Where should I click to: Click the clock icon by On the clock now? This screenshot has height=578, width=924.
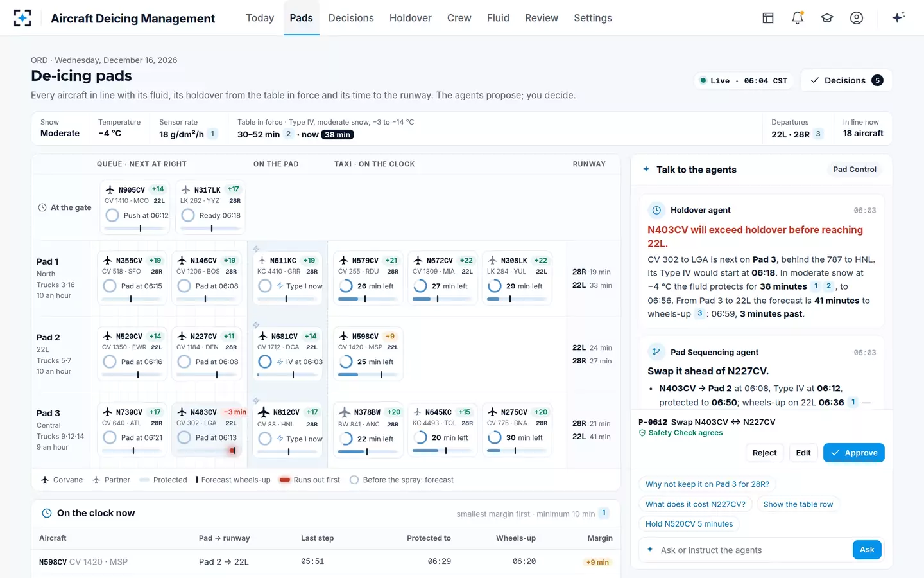[47, 513]
